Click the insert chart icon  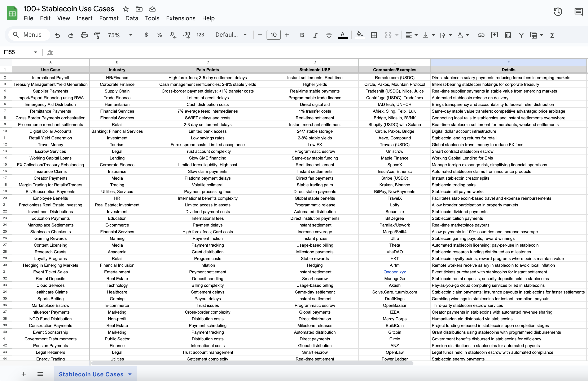click(508, 35)
